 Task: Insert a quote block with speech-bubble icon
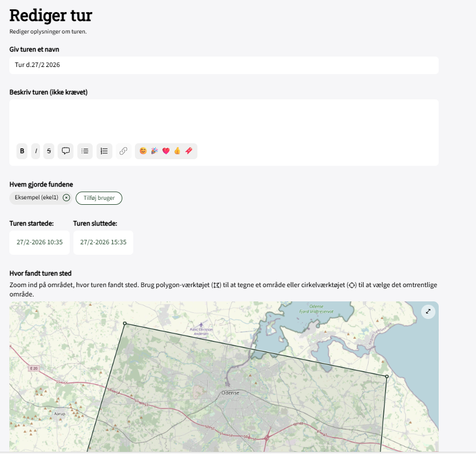[x=66, y=151]
